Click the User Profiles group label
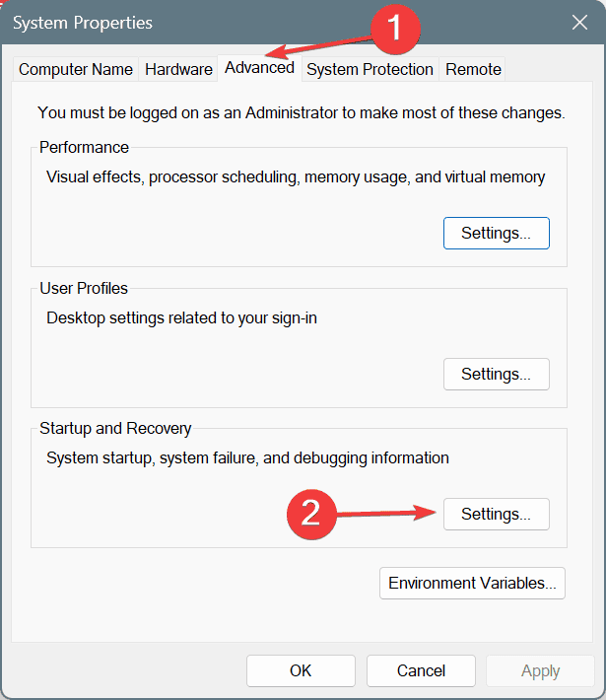The image size is (606, 700). pyautogui.click(x=84, y=289)
